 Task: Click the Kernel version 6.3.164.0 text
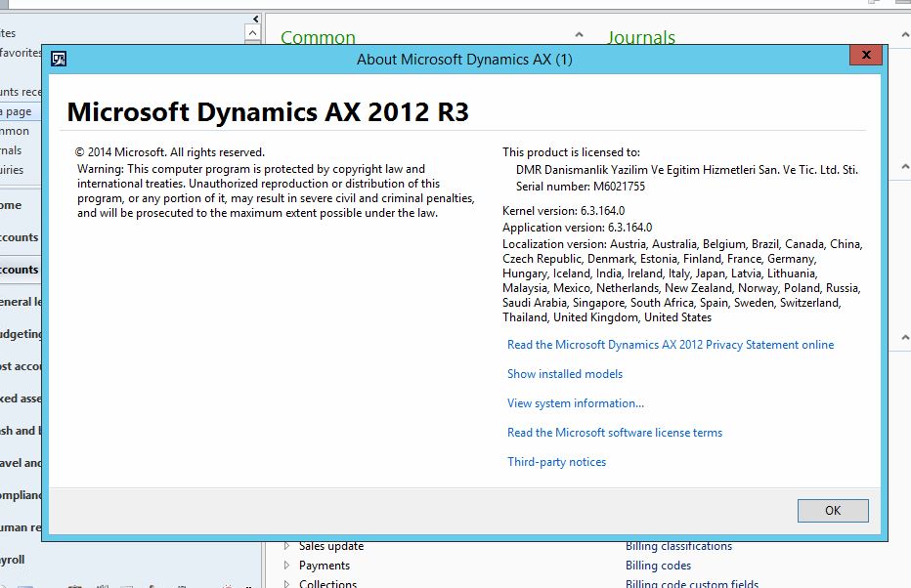click(564, 211)
